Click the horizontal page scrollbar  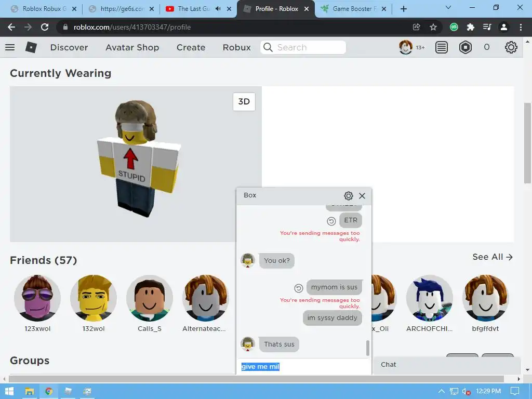pyautogui.click(x=256, y=379)
